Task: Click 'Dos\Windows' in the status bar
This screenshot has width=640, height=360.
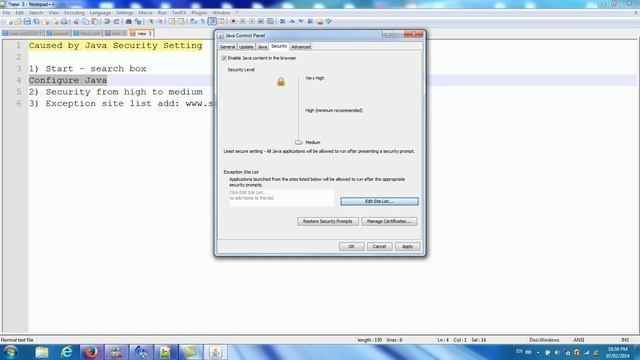Action: point(544,340)
